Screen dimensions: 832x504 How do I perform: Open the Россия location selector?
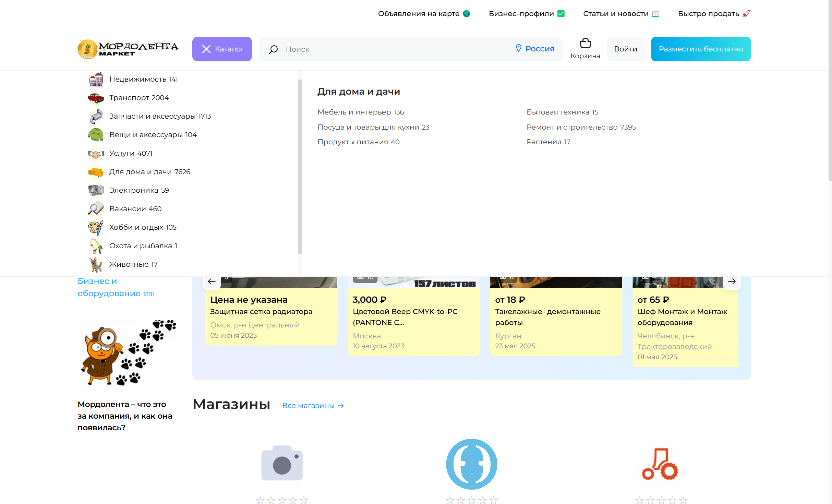(535, 49)
